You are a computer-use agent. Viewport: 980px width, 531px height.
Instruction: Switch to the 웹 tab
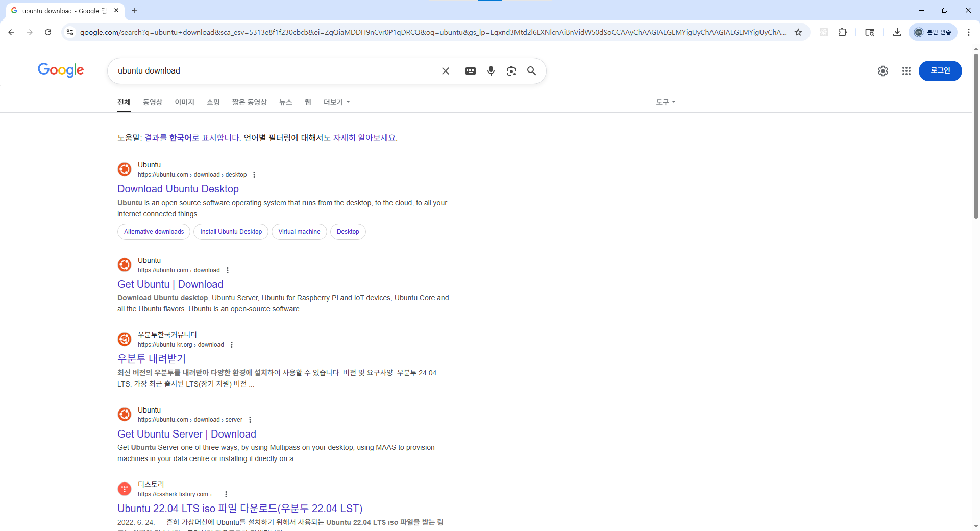pos(308,102)
